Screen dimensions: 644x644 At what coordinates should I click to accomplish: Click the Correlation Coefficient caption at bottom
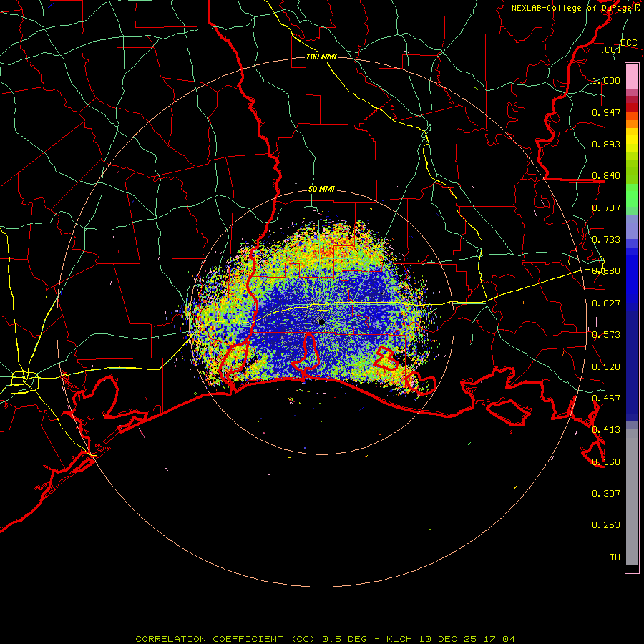point(325,639)
